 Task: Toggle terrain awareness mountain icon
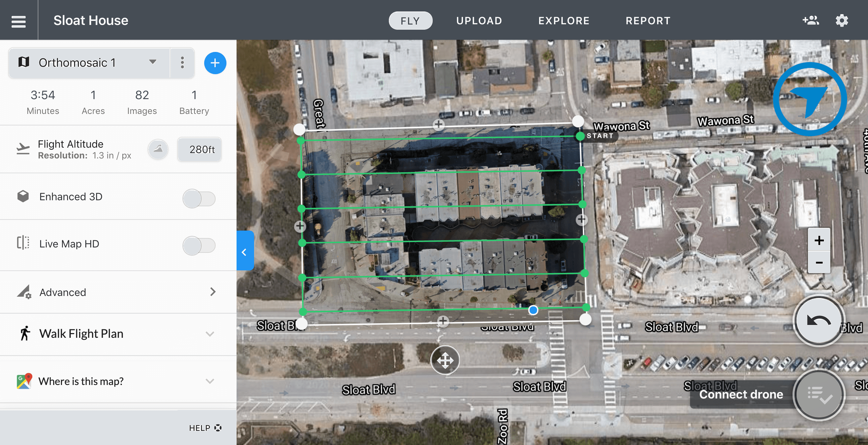(158, 149)
